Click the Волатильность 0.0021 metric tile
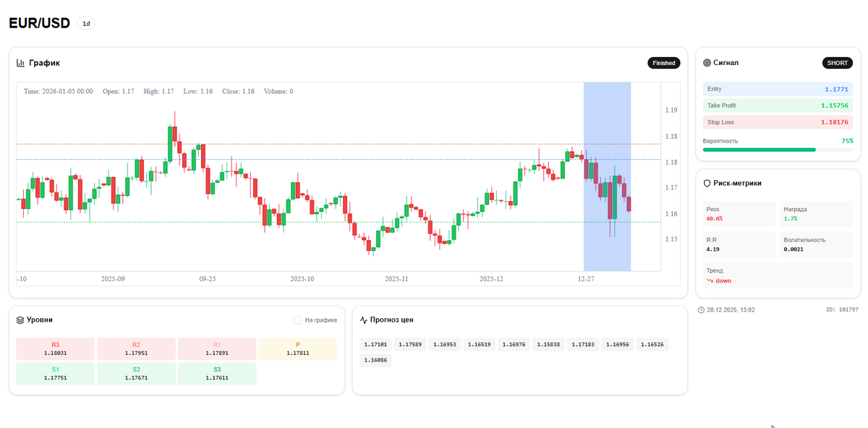 (817, 244)
